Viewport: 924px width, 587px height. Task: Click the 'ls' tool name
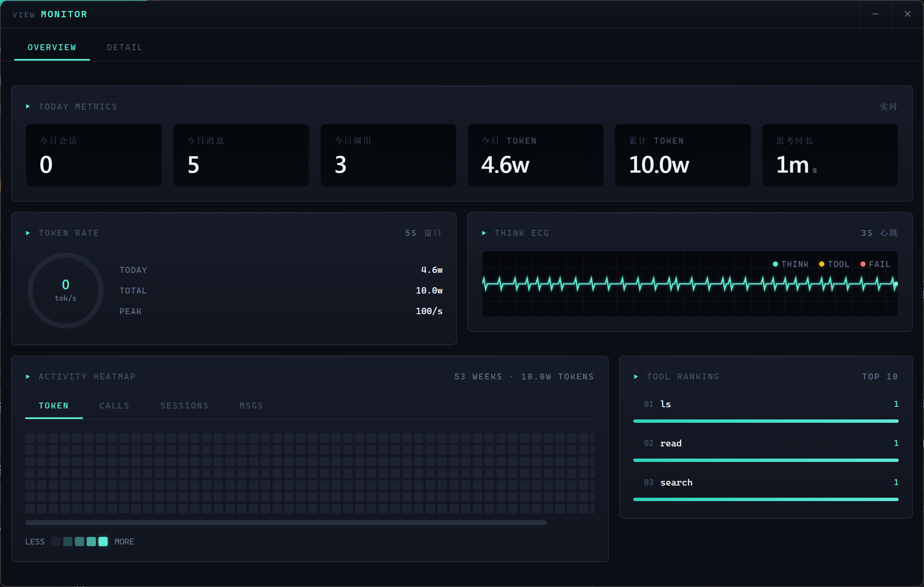coord(666,404)
